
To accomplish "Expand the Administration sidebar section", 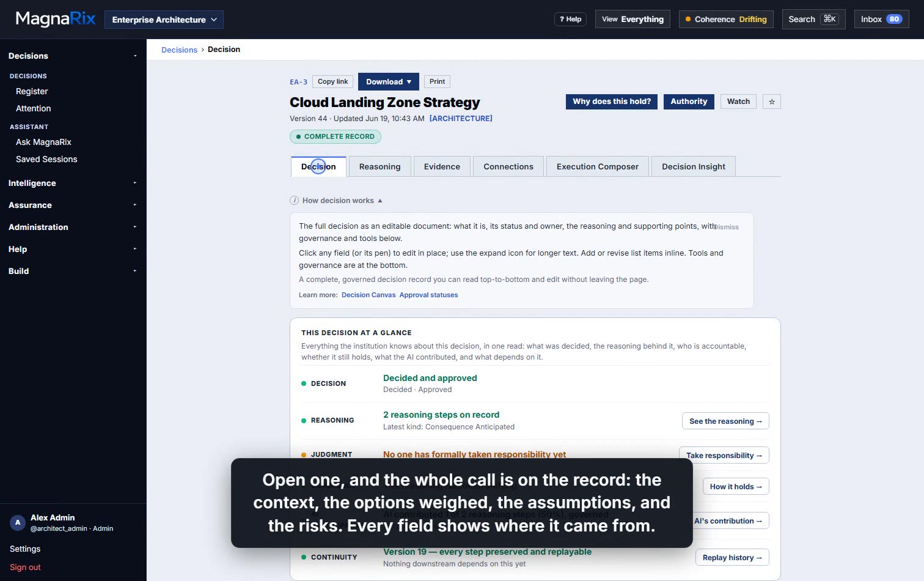I will [x=73, y=227].
